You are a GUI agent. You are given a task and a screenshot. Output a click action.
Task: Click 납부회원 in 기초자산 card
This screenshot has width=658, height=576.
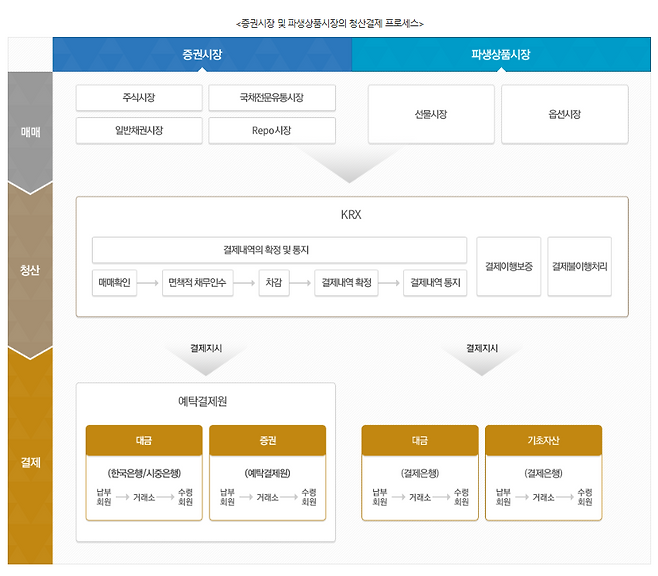pos(503,497)
